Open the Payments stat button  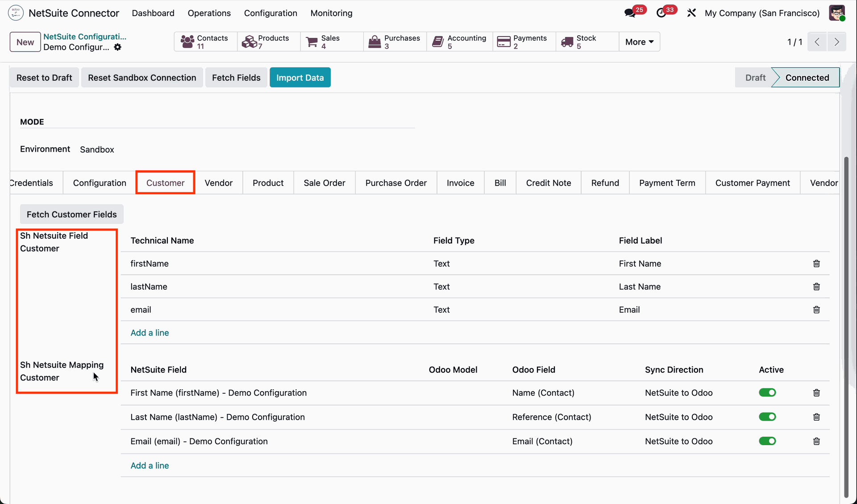pos(524,41)
